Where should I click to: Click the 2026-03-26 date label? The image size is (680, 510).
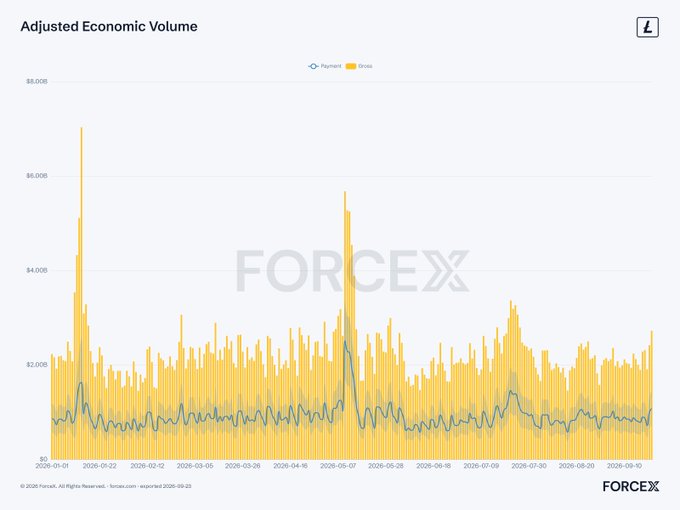243,466
